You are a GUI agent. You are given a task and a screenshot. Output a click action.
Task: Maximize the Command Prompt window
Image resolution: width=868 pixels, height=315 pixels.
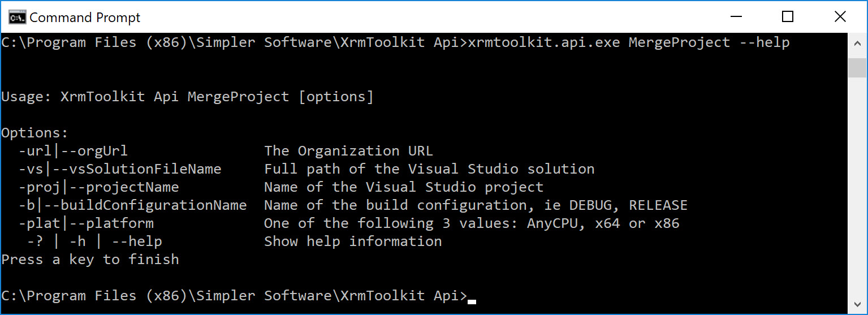click(x=787, y=17)
